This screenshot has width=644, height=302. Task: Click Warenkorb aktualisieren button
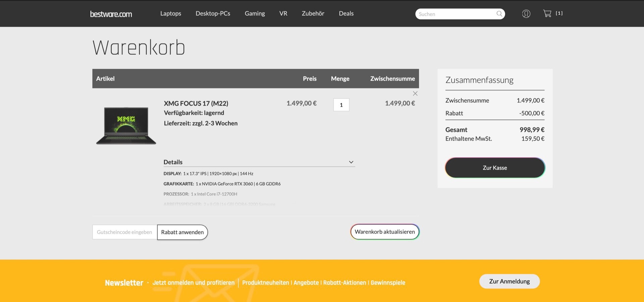click(385, 232)
